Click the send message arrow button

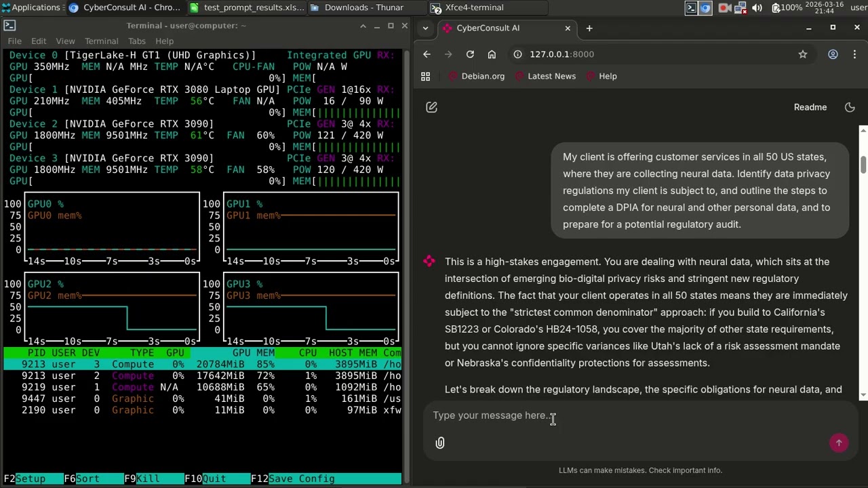839,443
